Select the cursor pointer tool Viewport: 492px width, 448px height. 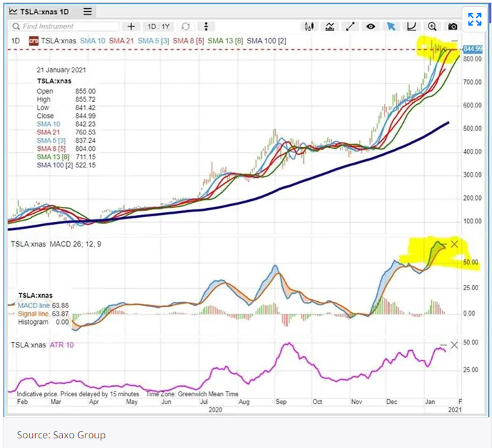(x=391, y=26)
